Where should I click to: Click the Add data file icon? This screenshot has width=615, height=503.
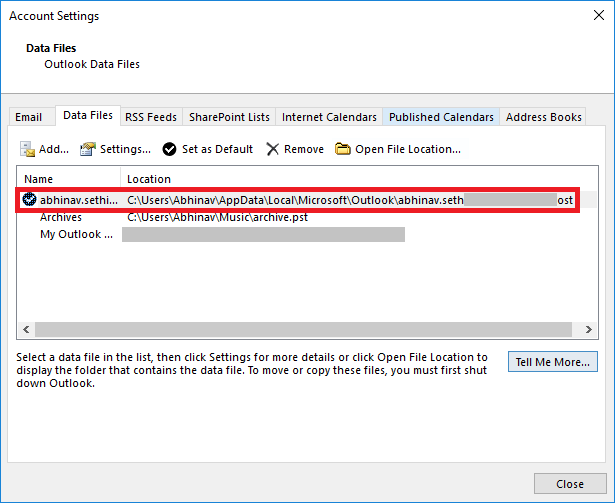tap(27, 149)
